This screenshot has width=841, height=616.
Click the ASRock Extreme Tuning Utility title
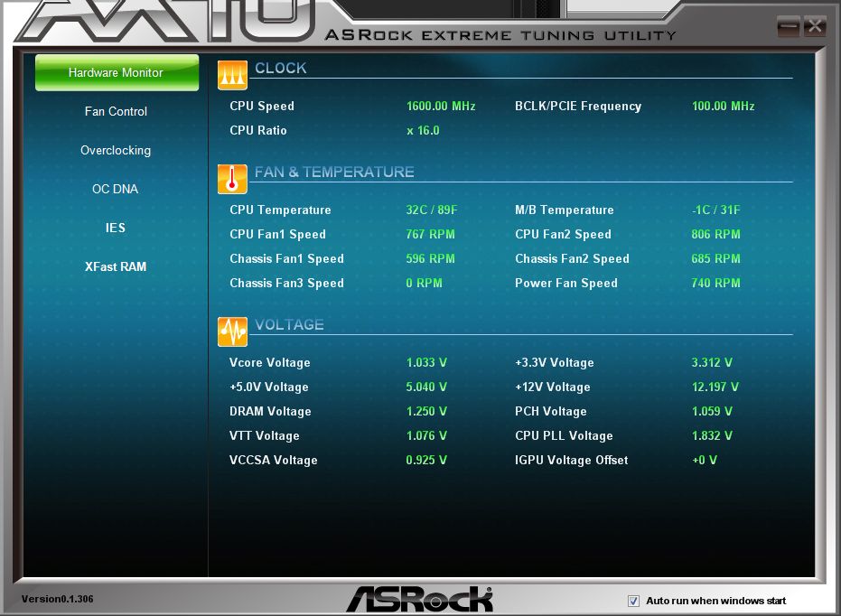pyautogui.click(x=500, y=35)
